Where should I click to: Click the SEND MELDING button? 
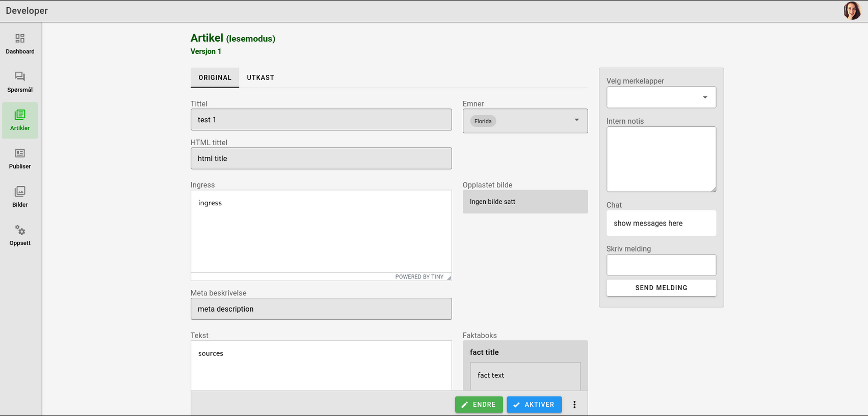click(x=661, y=288)
